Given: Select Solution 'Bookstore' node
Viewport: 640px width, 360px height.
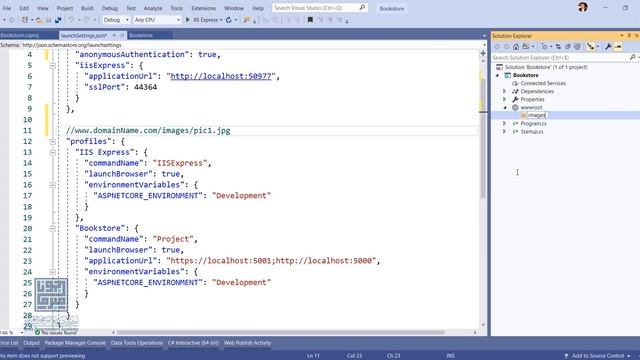Looking at the screenshot, I should (546, 67).
